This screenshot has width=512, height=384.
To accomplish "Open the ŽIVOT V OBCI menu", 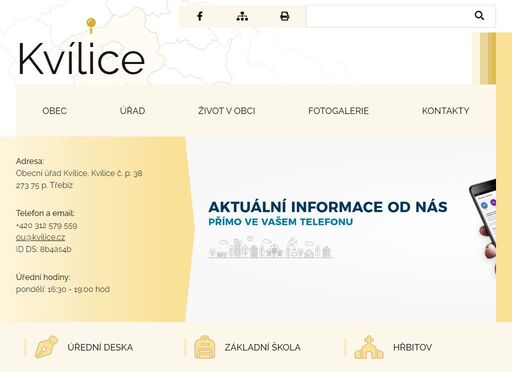I will pyautogui.click(x=227, y=111).
